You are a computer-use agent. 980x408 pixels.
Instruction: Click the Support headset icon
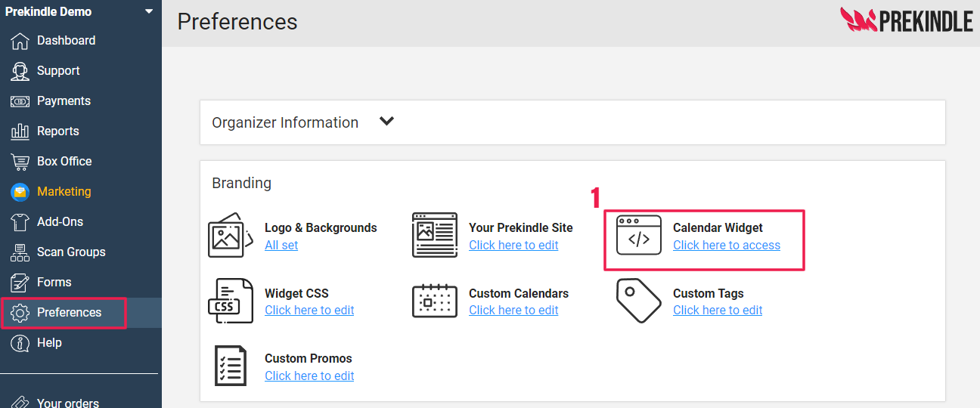[x=20, y=71]
